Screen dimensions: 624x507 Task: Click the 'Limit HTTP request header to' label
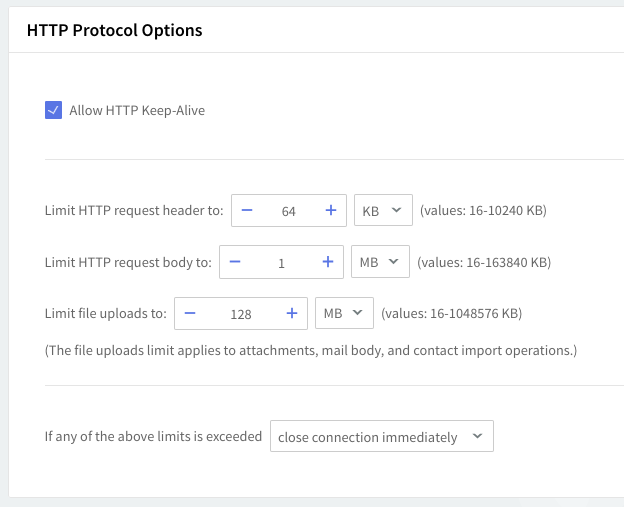point(134,211)
